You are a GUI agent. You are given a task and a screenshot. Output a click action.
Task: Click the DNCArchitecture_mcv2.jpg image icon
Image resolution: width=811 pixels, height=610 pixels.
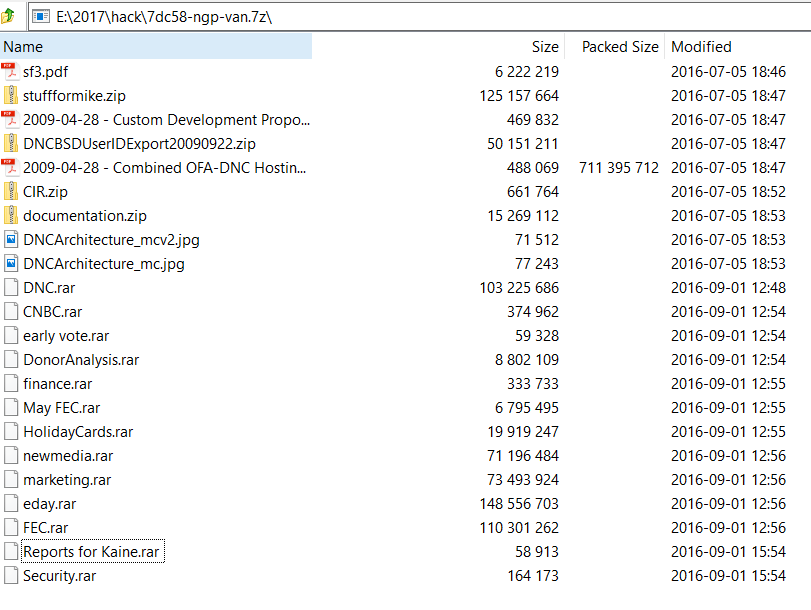(10, 240)
